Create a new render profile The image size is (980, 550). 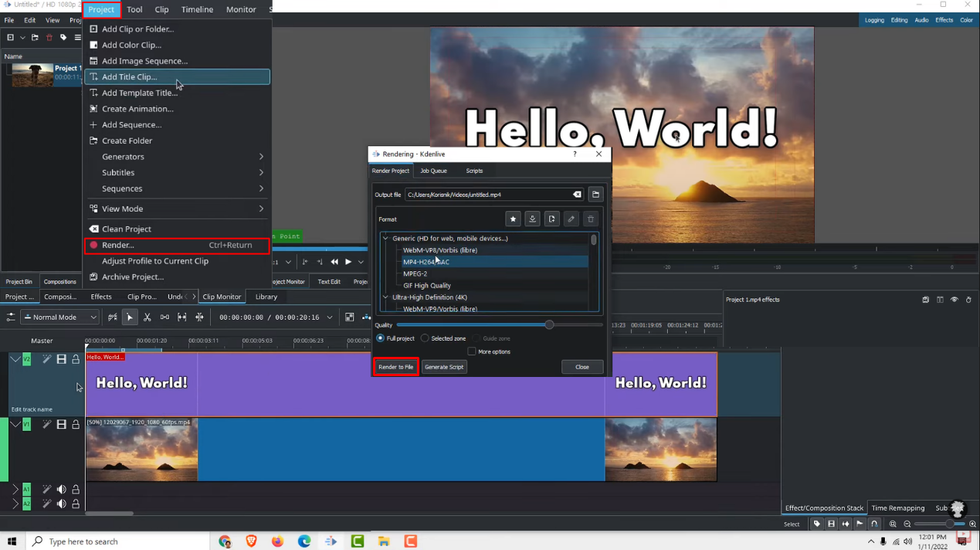pos(551,219)
